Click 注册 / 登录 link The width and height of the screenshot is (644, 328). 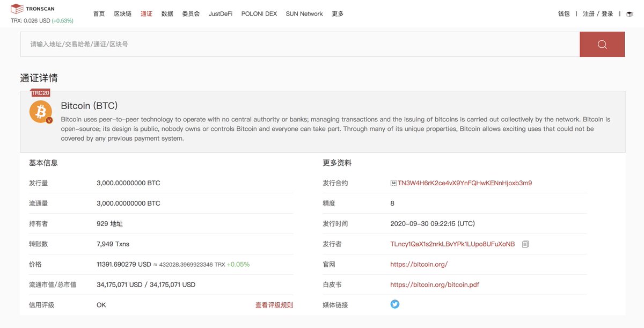point(598,14)
